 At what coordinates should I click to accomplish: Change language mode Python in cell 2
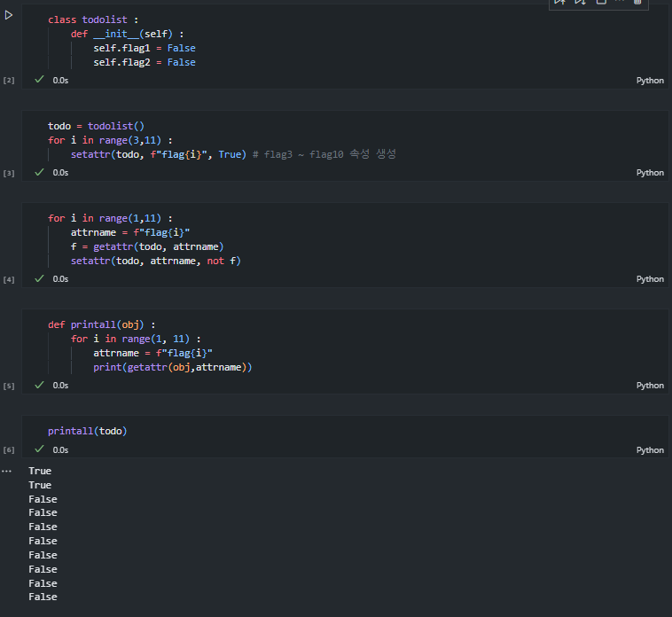650,81
